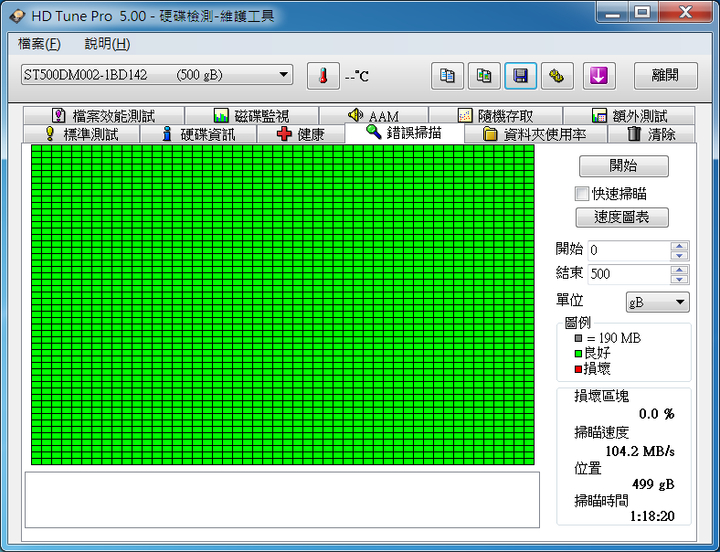This screenshot has height=552, width=720.
Task: Click the green 良好 legend swatch
Action: click(578, 354)
